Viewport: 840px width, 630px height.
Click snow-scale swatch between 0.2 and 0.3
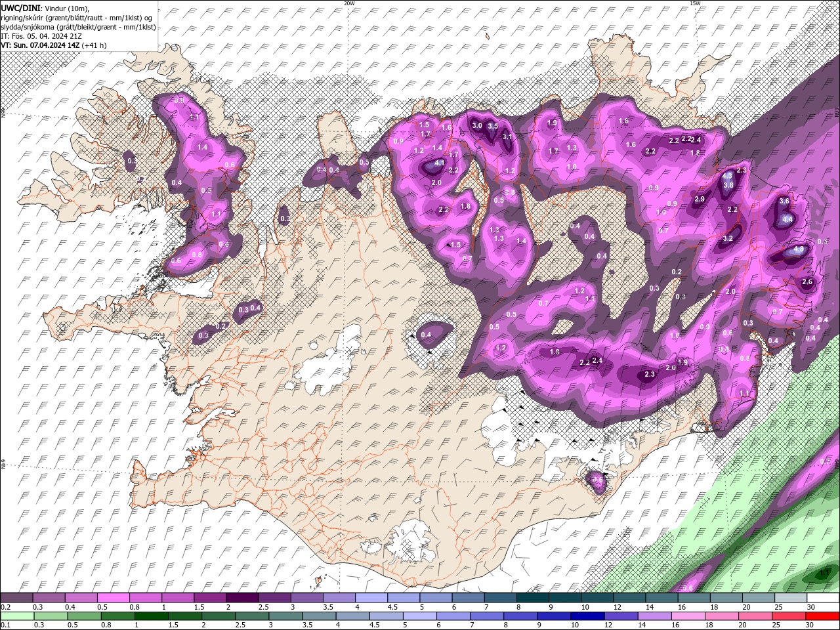[17, 598]
